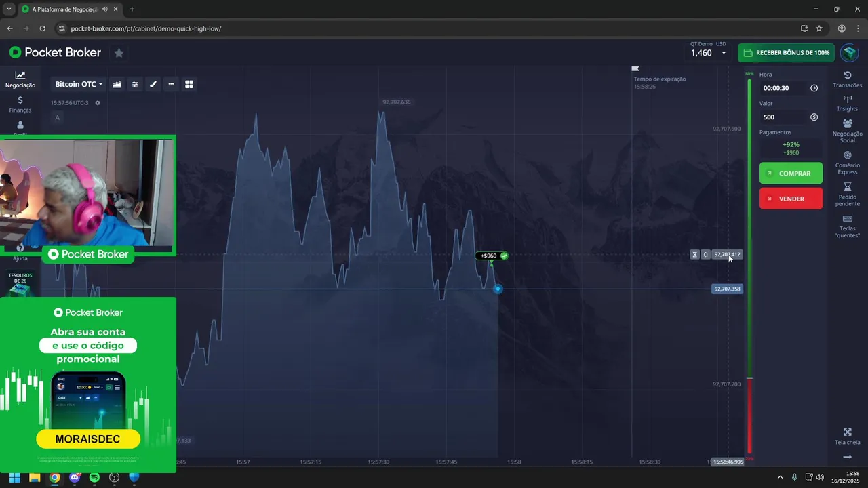Click the green COMPRAR button
This screenshot has width=868, height=488.
791,174
